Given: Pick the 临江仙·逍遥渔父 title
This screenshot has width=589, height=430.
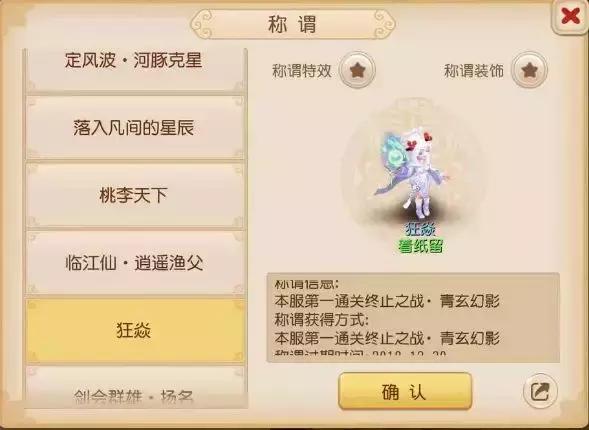Looking at the screenshot, I should (x=134, y=263).
